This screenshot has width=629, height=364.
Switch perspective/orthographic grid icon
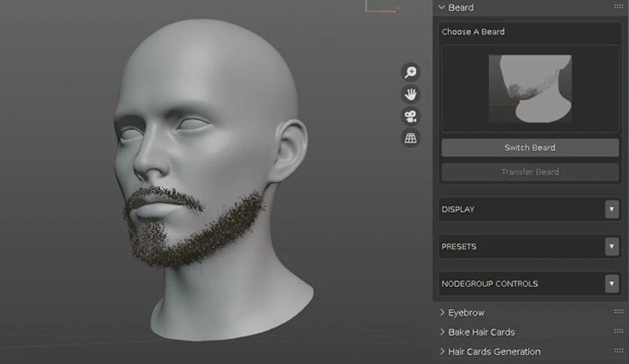point(410,138)
